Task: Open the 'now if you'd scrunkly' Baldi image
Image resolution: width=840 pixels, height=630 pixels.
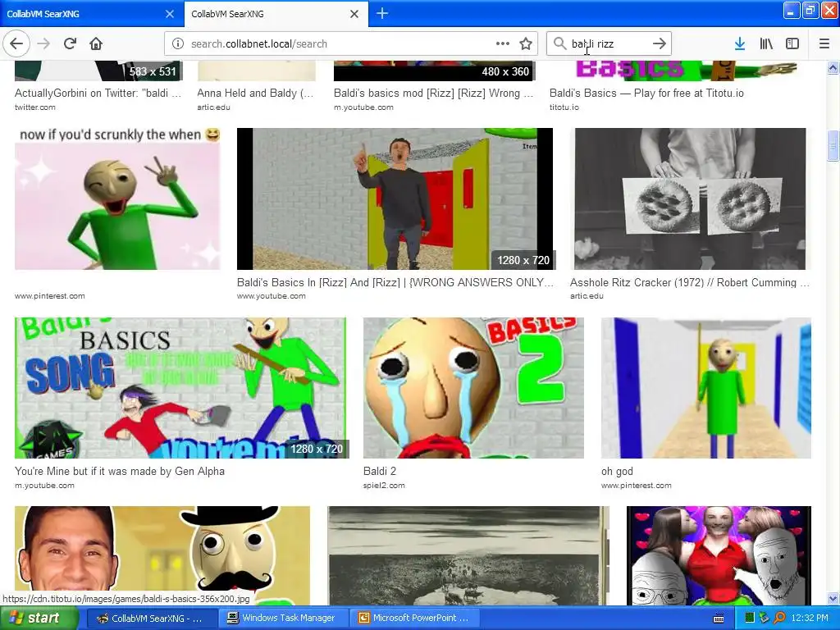Action: 117,199
